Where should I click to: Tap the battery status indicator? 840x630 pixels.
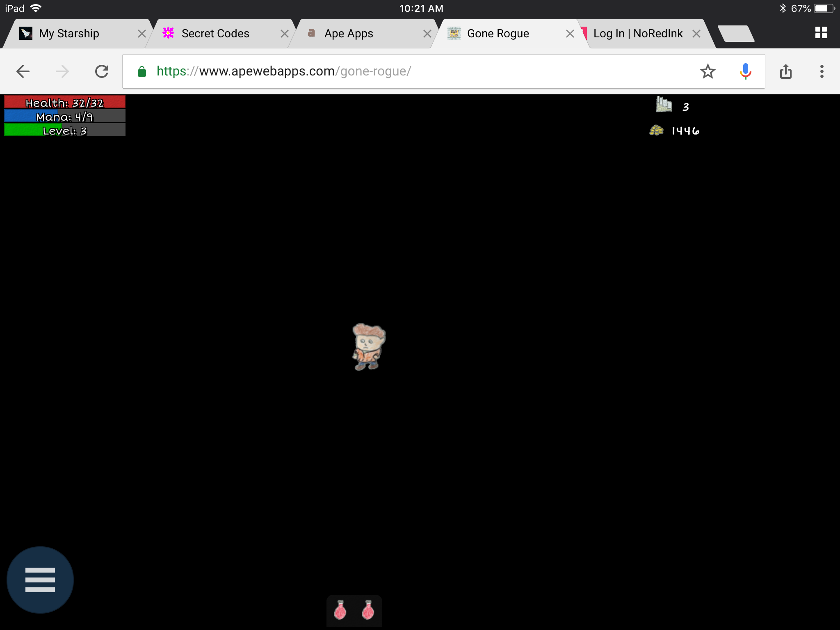point(825,8)
